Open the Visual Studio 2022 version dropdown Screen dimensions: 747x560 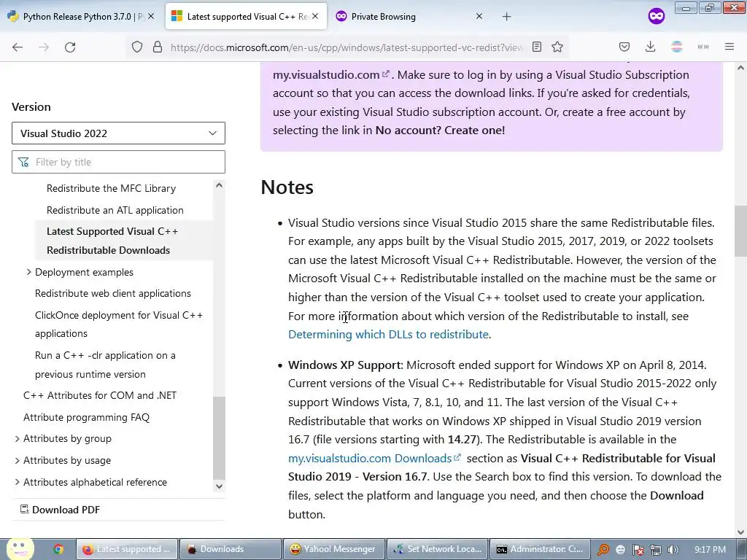[x=118, y=133]
